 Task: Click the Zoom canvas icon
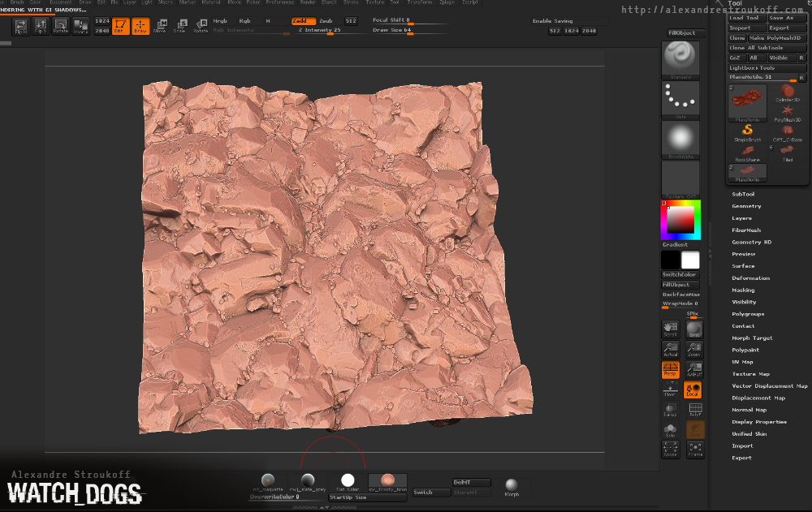[694, 350]
